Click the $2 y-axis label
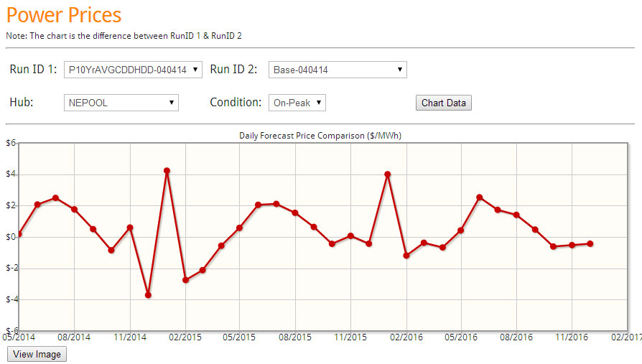Viewport: 642px width, 364px height. pyautogui.click(x=11, y=205)
